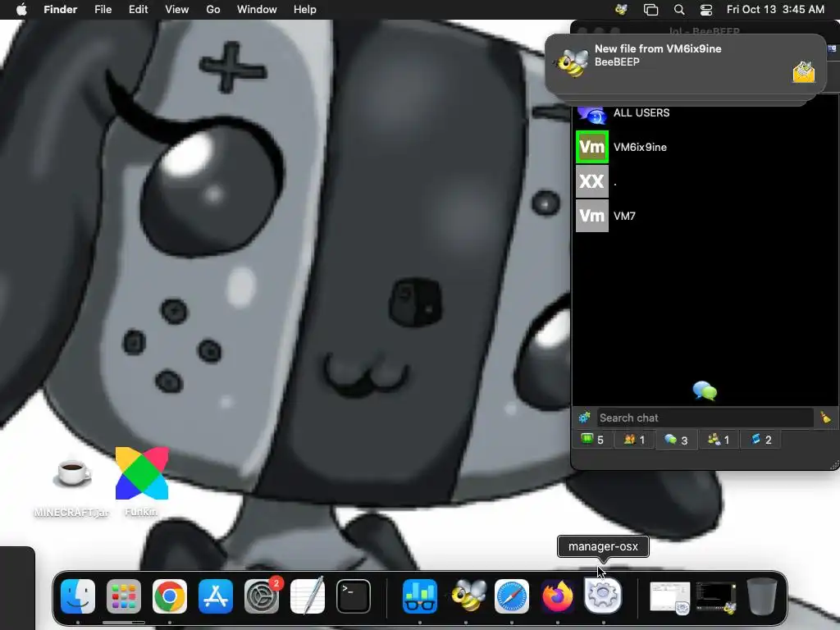Switch to the users tab showing 5
The height and width of the screenshot is (630, 840).
592,440
